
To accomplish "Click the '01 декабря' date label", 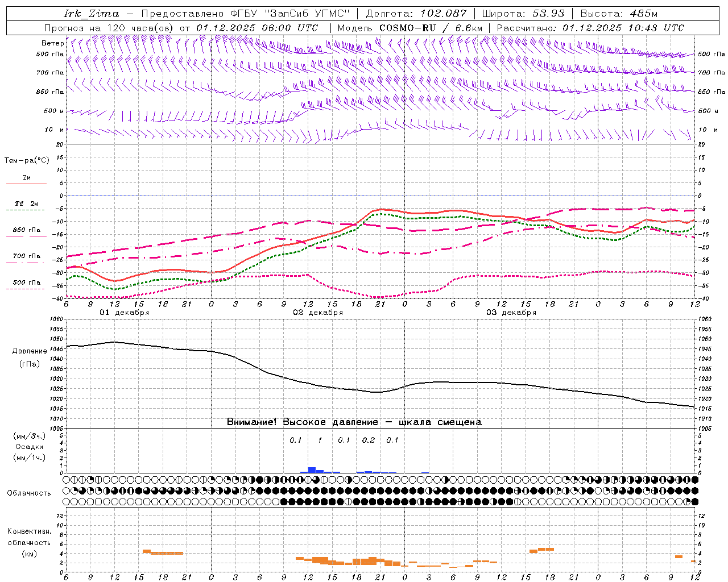I will [125, 313].
